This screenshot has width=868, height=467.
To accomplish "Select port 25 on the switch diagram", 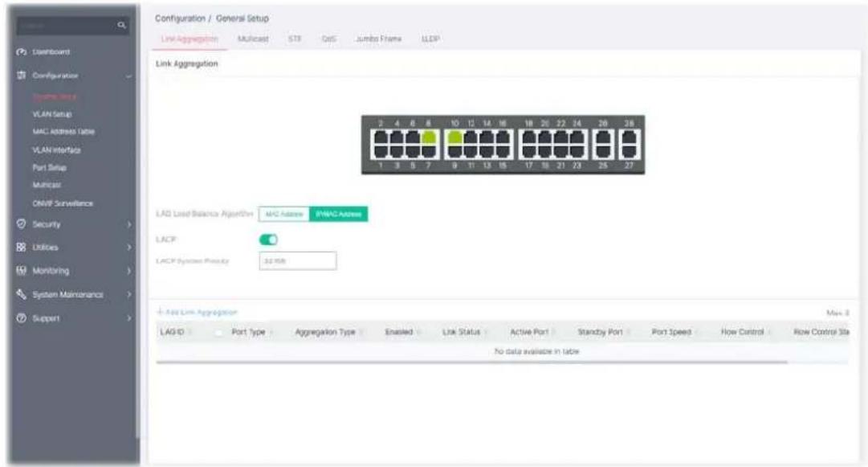I will [603, 150].
